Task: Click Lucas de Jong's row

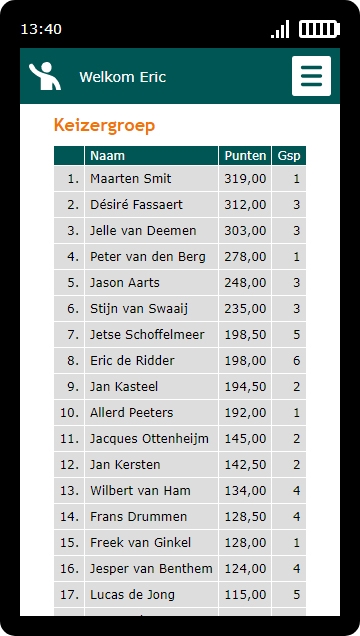Action: tap(180, 594)
